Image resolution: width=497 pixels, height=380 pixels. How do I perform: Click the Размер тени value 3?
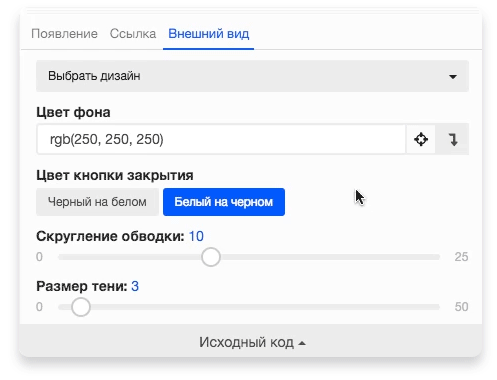click(135, 286)
